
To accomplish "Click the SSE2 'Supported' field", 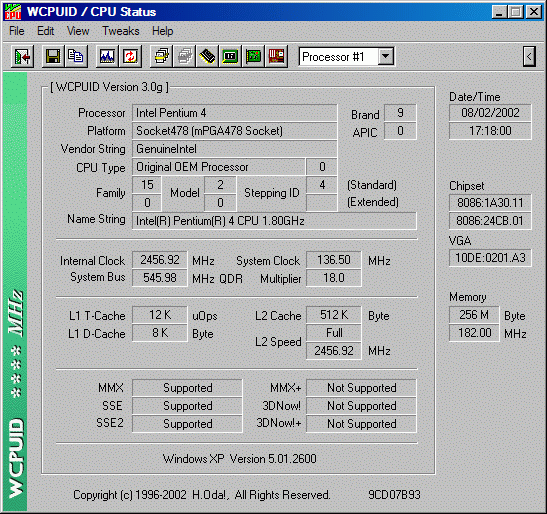I will pos(187,424).
